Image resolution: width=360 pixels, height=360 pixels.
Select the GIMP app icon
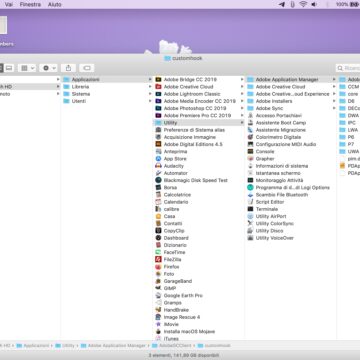pos(158,288)
